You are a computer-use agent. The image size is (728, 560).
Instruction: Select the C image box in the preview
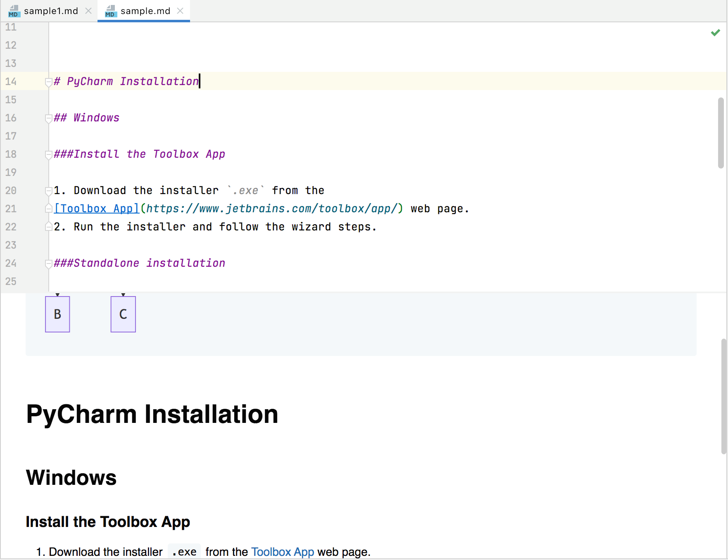pyautogui.click(x=123, y=314)
